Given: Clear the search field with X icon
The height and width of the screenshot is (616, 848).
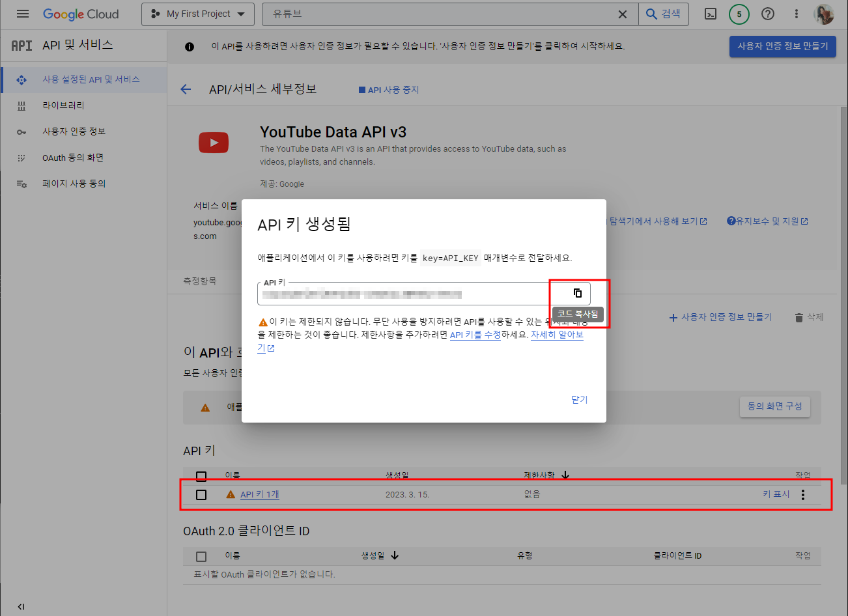Looking at the screenshot, I should pyautogui.click(x=623, y=14).
